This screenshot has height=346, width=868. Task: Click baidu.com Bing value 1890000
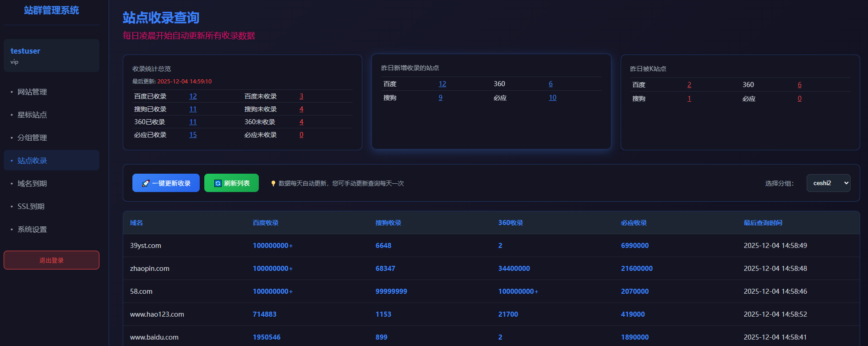[x=635, y=337]
